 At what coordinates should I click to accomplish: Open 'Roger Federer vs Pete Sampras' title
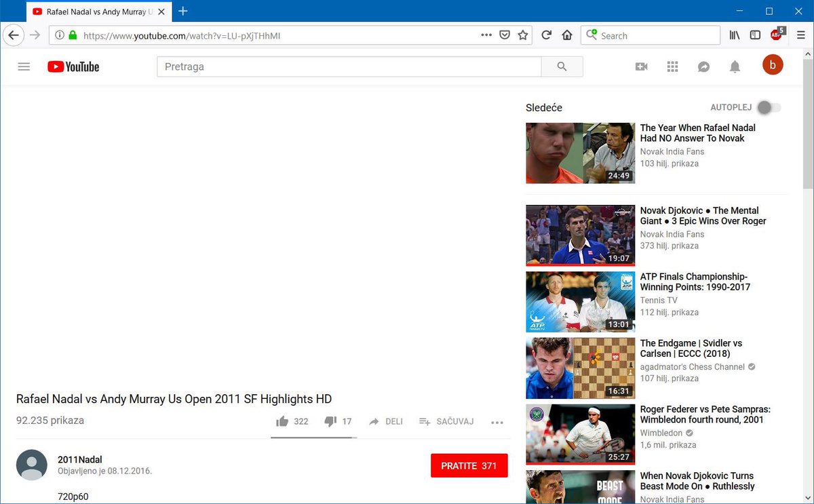(705, 414)
